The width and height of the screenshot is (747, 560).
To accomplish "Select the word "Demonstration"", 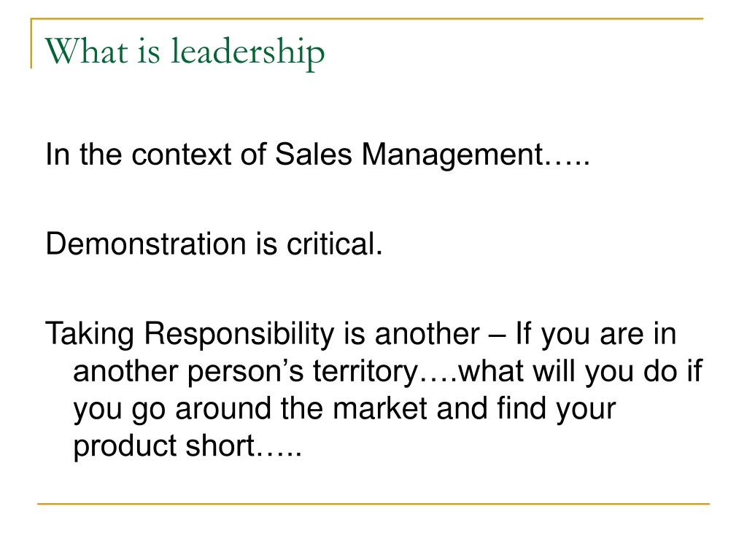I will click(x=146, y=244).
